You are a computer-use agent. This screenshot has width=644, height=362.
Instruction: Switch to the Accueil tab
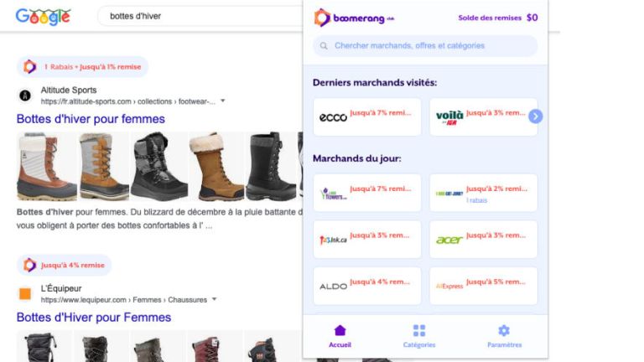340,336
